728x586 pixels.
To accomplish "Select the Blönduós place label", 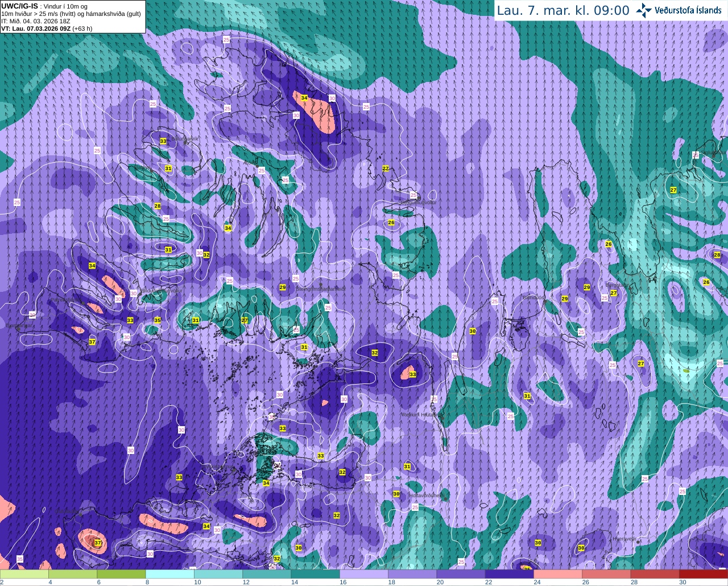I will [534, 298].
